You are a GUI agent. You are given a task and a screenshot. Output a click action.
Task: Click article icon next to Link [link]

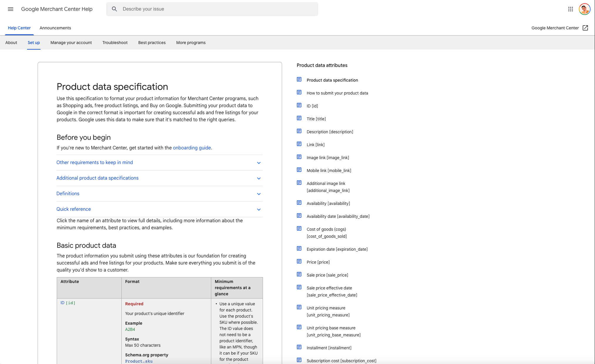299,144
